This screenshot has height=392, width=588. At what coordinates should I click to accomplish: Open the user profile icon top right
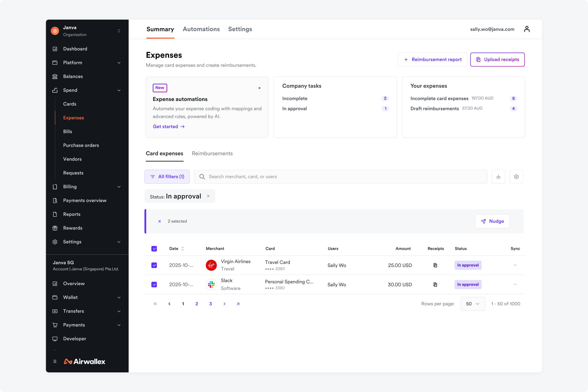(527, 29)
